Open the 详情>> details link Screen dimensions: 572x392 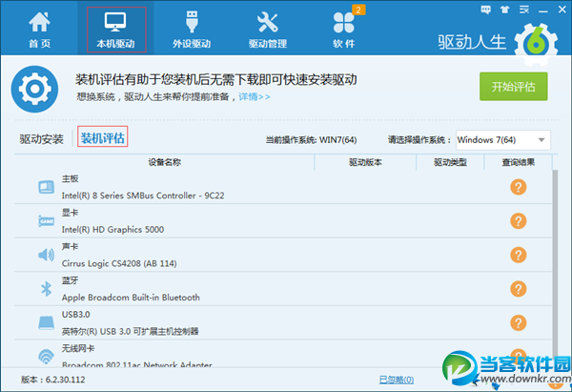point(255,96)
